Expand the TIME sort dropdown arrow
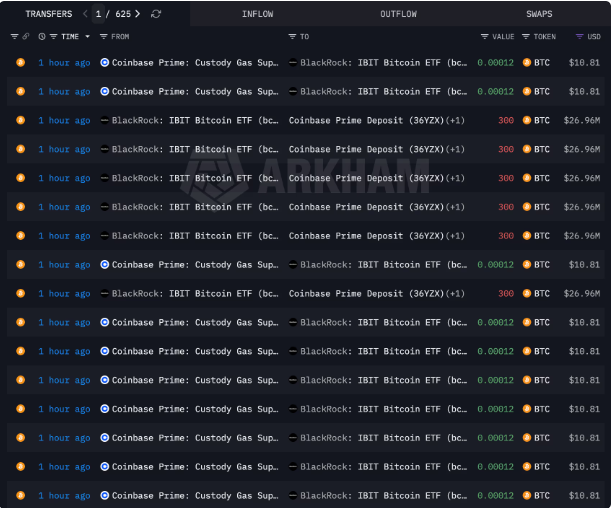This screenshot has width=616, height=508. (87, 36)
